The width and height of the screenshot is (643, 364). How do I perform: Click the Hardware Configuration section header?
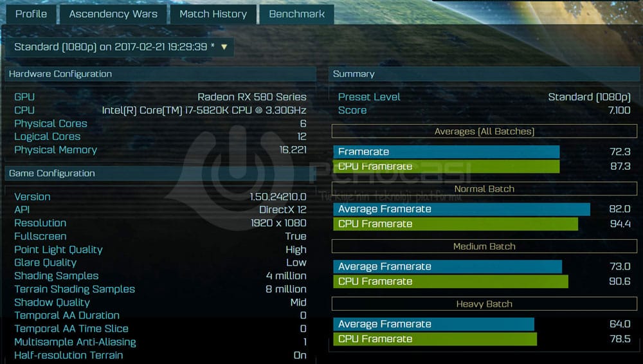coord(60,74)
